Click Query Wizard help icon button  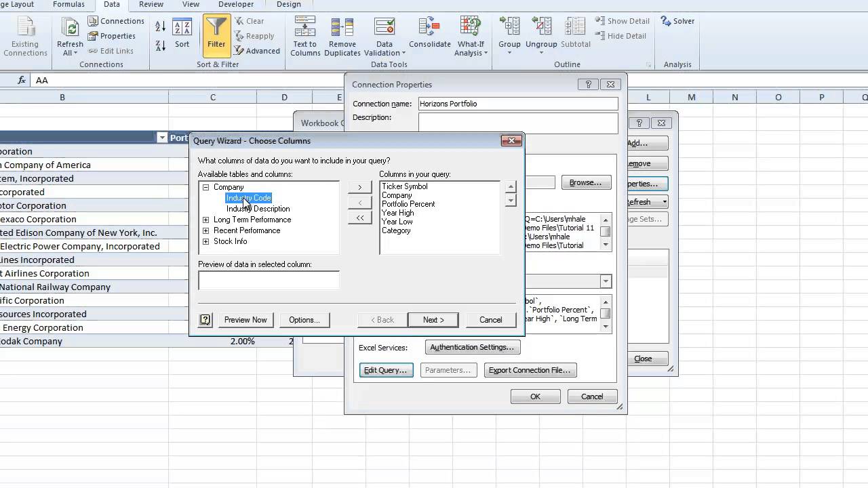coord(205,320)
